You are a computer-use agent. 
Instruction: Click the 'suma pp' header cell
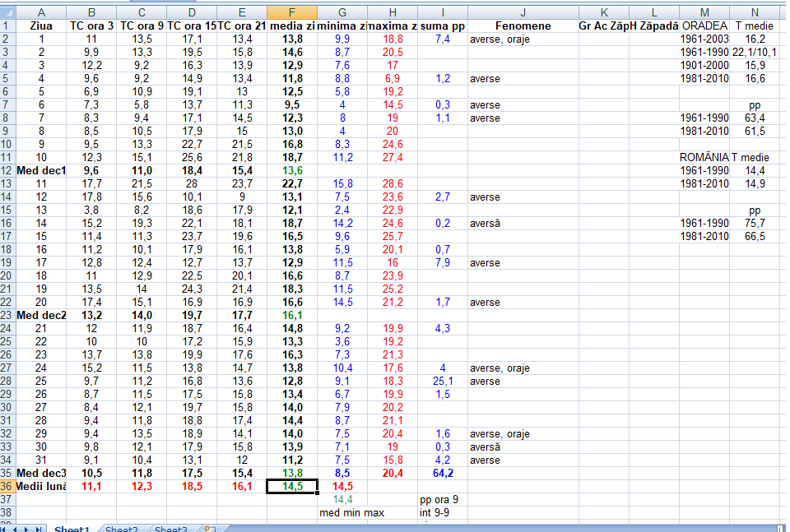coord(443,25)
